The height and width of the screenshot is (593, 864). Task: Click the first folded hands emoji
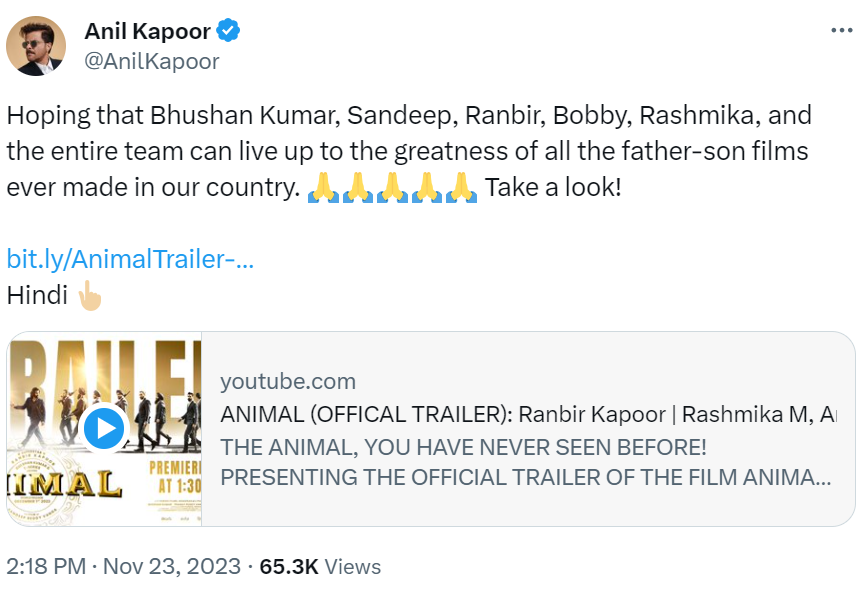(322, 187)
